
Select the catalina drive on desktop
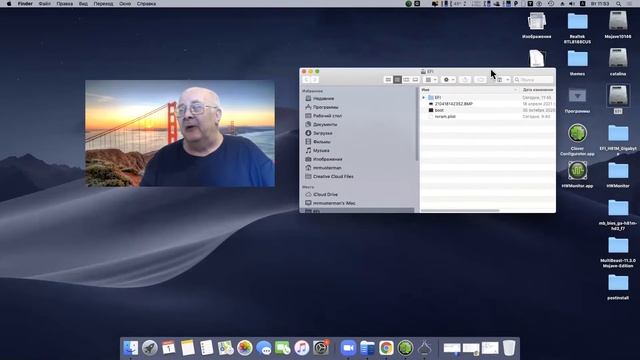click(x=618, y=62)
